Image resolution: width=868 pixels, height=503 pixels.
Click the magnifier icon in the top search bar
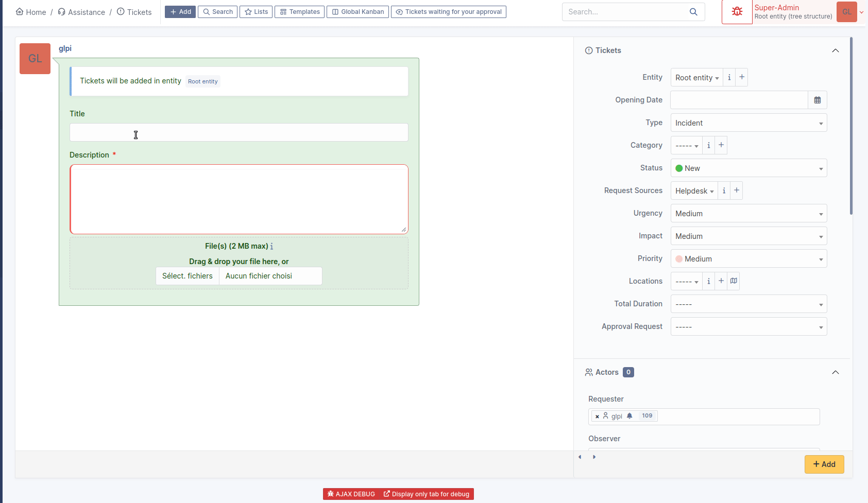click(693, 11)
